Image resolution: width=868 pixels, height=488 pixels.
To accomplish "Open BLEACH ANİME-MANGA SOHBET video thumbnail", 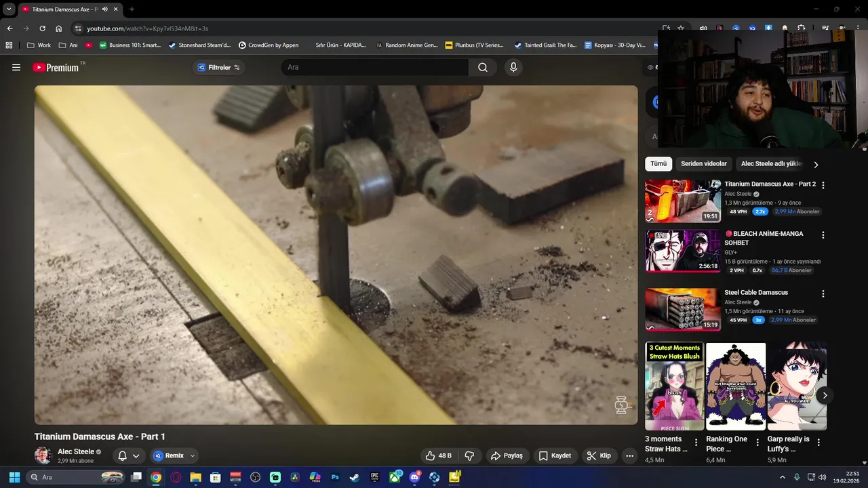I will click(683, 251).
